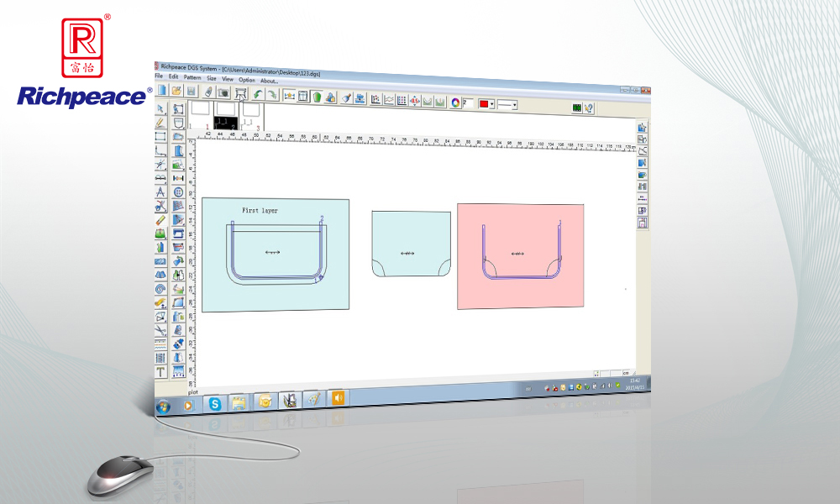Click the camera capture toolbar icon

click(223, 94)
